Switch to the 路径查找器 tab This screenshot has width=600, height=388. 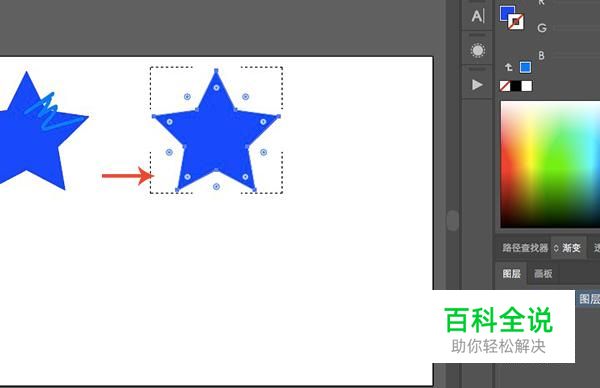pyautogui.click(x=525, y=248)
